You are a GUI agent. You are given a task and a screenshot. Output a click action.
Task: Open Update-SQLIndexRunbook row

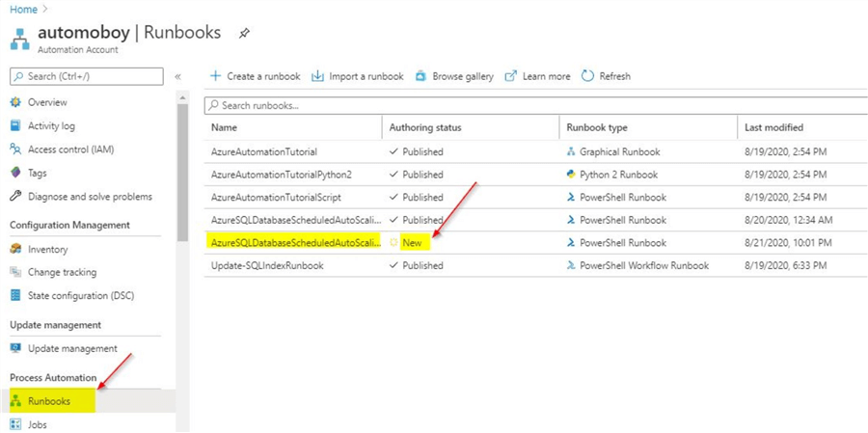point(267,265)
